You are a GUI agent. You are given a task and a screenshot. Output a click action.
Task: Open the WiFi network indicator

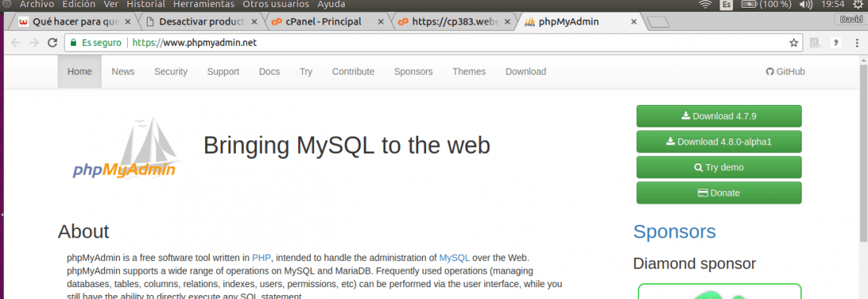tap(705, 5)
